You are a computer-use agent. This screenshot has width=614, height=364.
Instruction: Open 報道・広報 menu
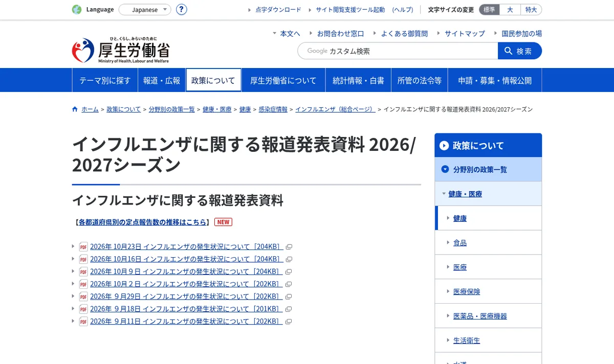pos(162,80)
